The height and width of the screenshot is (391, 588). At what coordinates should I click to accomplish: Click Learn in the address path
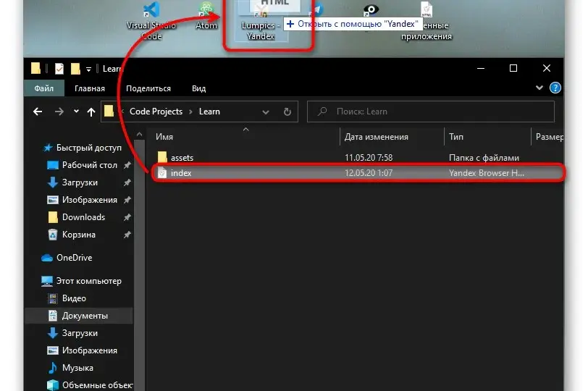coord(209,112)
